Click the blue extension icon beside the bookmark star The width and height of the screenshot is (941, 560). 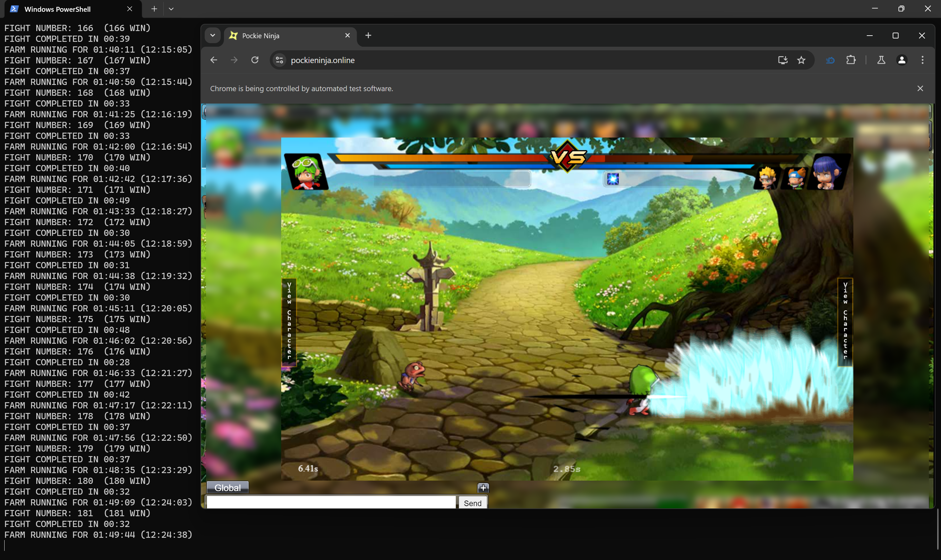point(830,60)
